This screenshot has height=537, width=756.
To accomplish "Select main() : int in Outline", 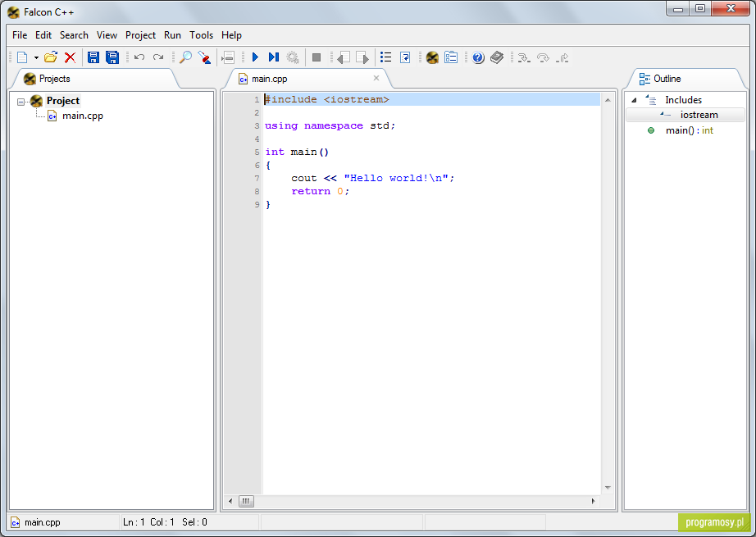I will point(689,130).
